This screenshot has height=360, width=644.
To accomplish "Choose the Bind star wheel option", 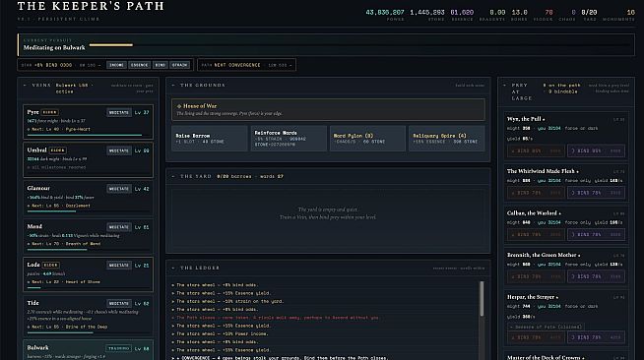I will 161,65.
